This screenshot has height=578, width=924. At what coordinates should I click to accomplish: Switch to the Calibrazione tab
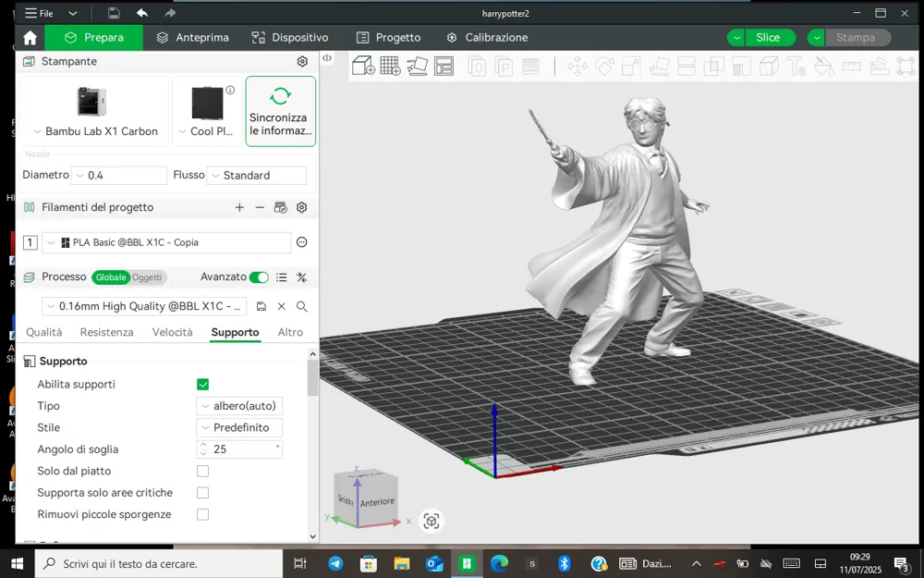(x=487, y=38)
